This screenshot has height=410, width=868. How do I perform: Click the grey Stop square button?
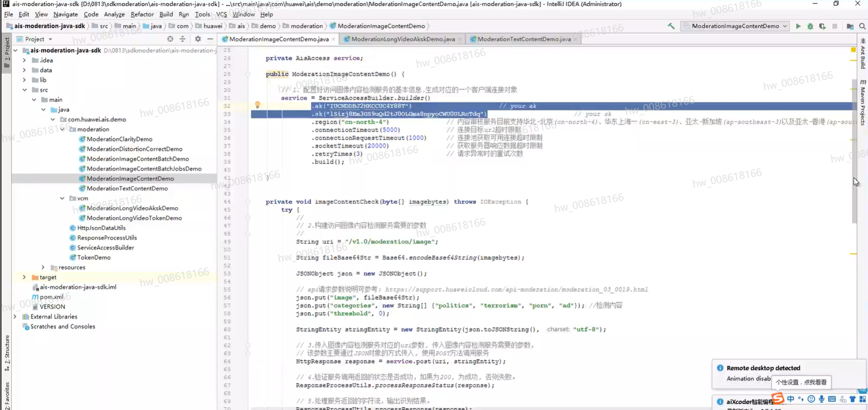click(x=835, y=26)
